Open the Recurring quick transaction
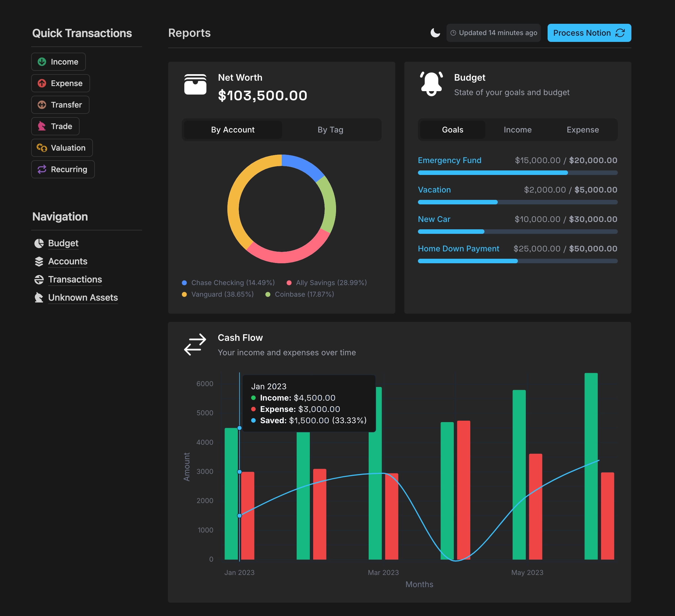The image size is (675, 616). pyautogui.click(x=63, y=169)
